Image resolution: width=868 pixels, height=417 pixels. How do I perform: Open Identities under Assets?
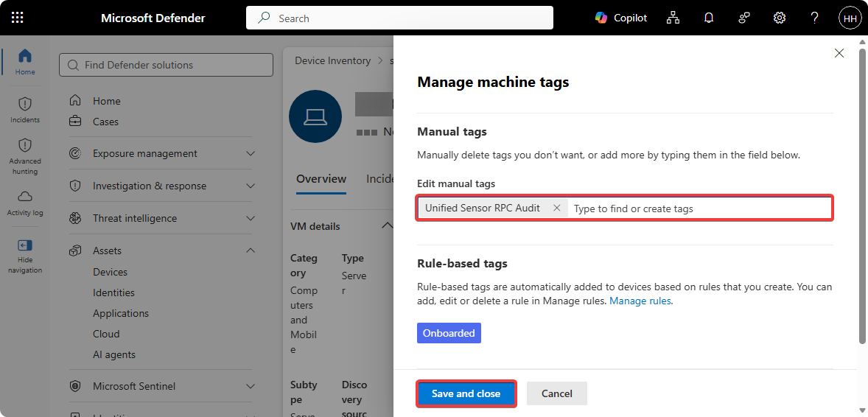coord(113,292)
